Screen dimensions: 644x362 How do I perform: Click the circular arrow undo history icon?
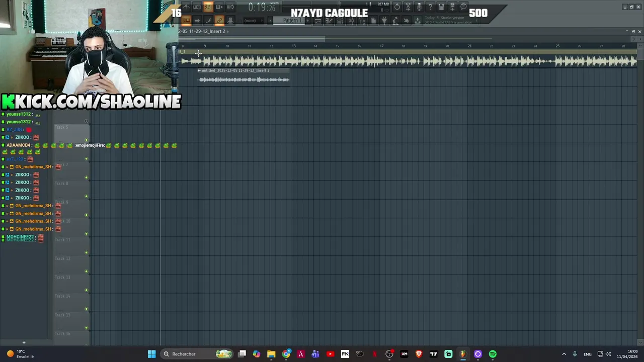396,7
